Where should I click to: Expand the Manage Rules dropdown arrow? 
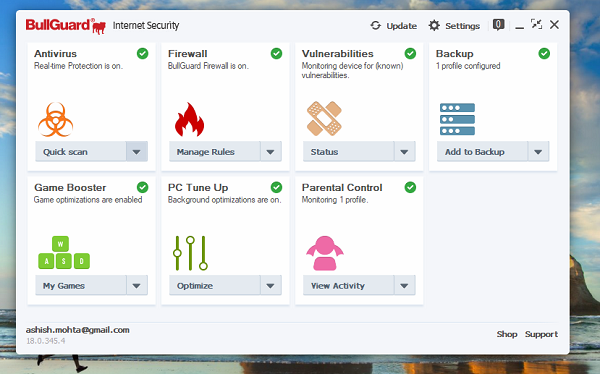click(271, 152)
